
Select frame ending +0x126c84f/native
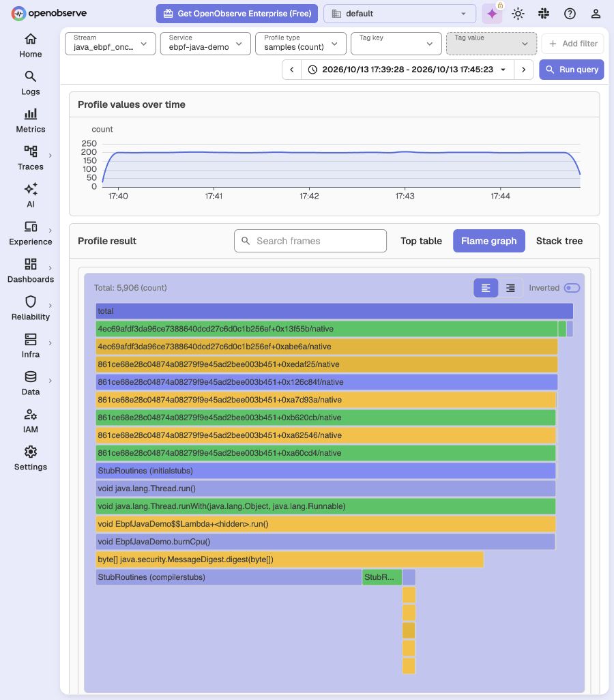pos(326,382)
